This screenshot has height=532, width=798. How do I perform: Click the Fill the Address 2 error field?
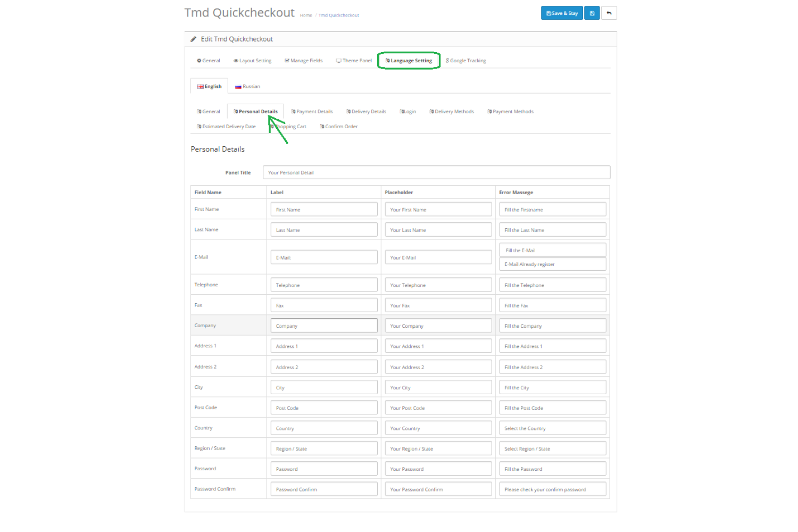[x=553, y=367]
